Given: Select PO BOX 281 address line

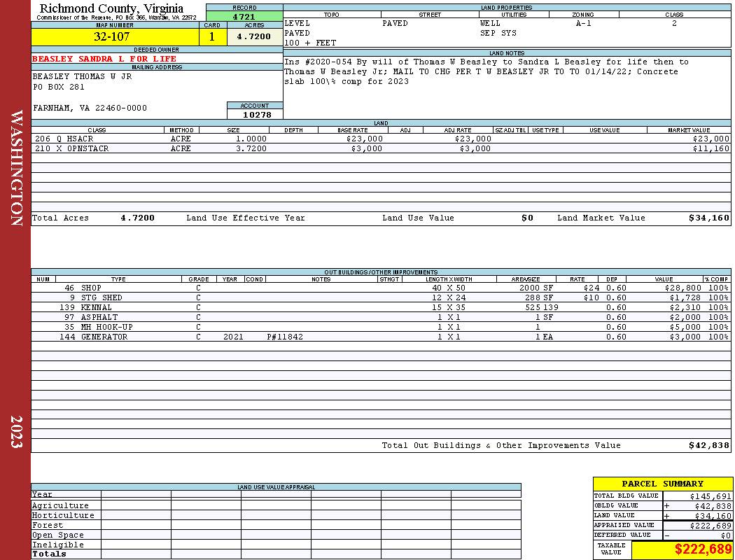Looking at the screenshot, I should tap(59, 87).
